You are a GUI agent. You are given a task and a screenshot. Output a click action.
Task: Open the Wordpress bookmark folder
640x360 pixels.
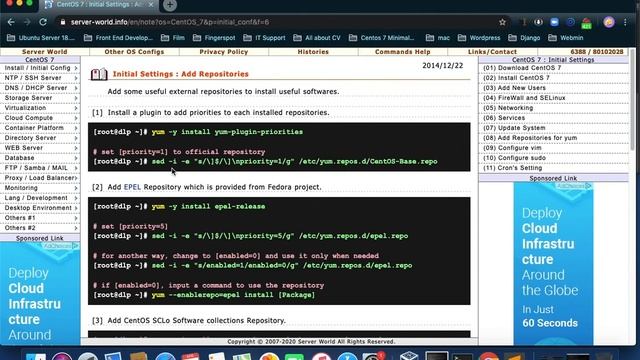click(x=479, y=38)
